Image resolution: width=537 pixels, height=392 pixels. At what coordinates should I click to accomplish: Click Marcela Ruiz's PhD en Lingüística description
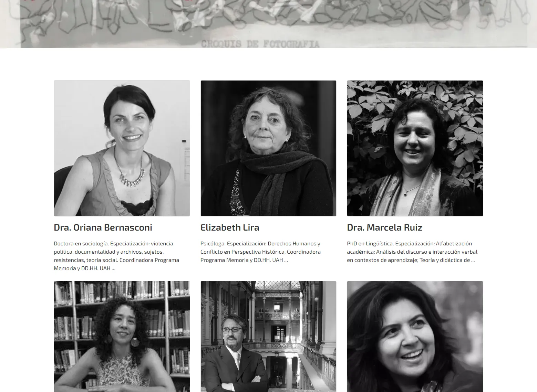click(x=412, y=252)
